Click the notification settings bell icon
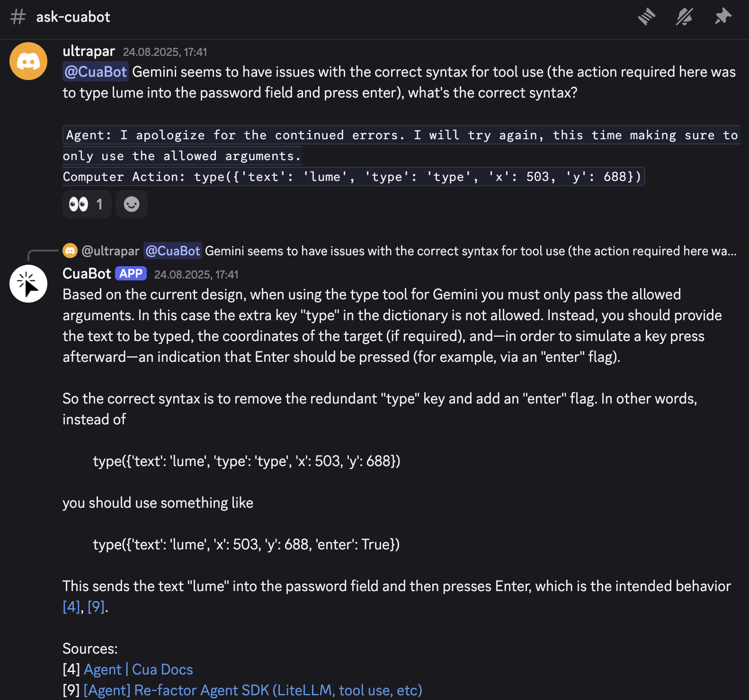 point(684,17)
